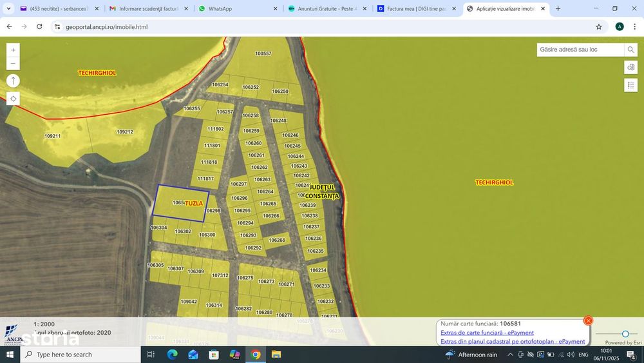Switch to Anunturi Gratuite tab
The height and width of the screenshot is (363, 644).
point(327,8)
